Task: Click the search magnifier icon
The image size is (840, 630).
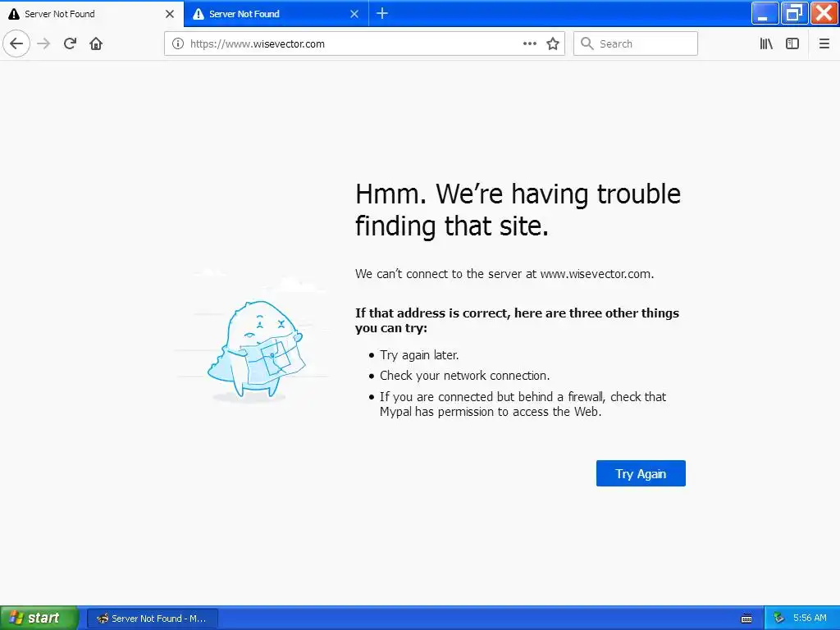Action: (587, 44)
